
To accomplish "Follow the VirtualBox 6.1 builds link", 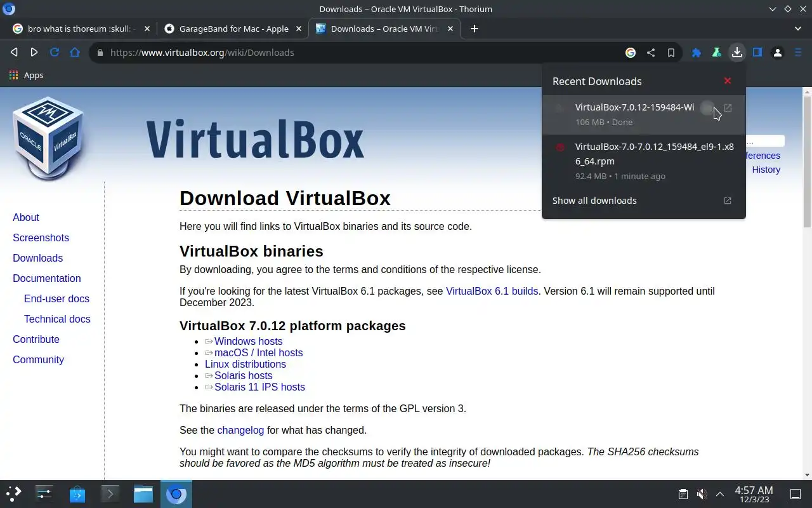I will coord(492,291).
